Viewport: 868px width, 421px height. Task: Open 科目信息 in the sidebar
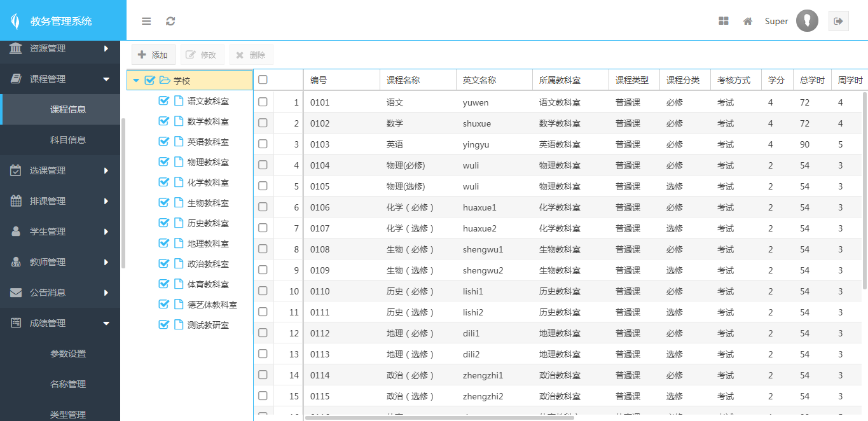[x=68, y=140]
